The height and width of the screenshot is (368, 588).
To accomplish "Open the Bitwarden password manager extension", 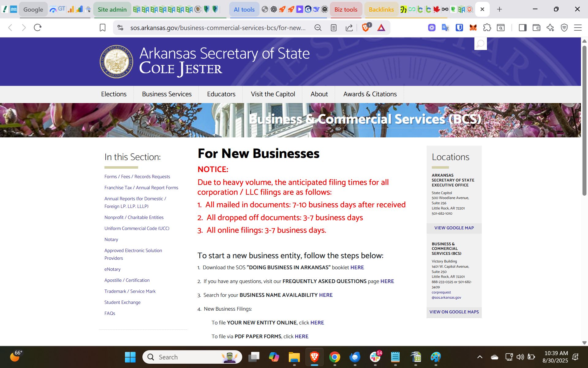I will [459, 28].
